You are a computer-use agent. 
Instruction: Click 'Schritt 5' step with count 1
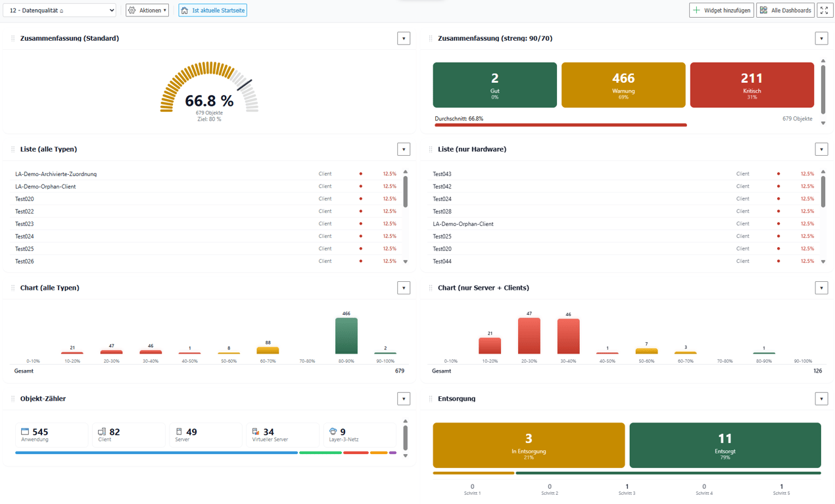(x=781, y=490)
